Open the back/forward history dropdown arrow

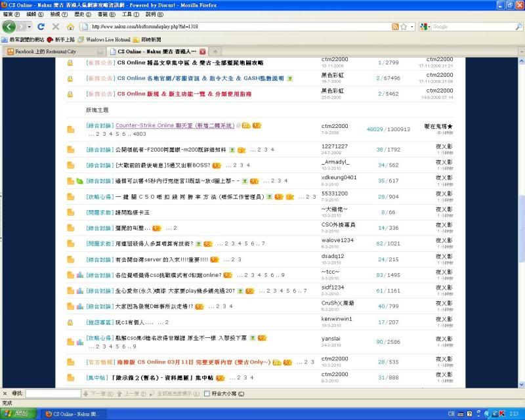click(x=30, y=26)
